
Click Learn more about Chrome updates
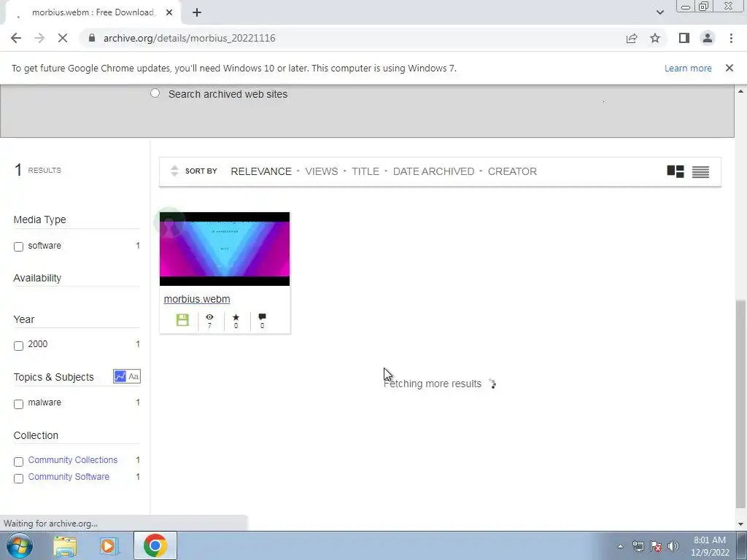point(688,68)
